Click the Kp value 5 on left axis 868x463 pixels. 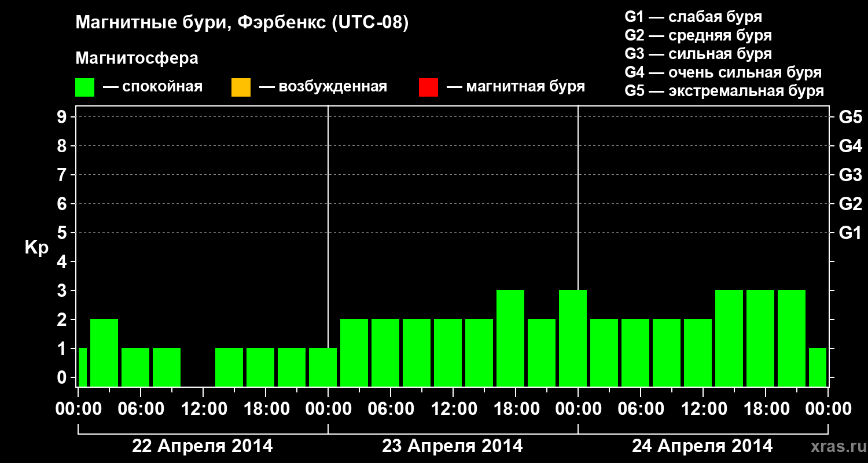(x=63, y=233)
